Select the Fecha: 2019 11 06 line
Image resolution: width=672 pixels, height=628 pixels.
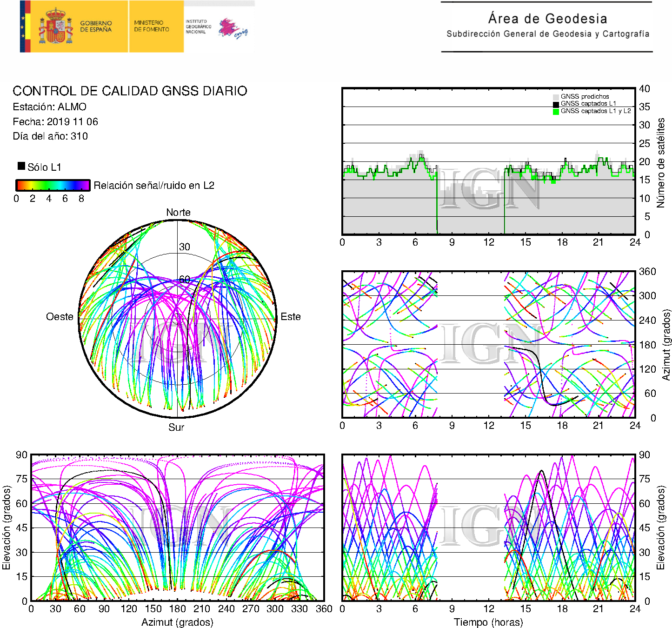pos(55,122)
